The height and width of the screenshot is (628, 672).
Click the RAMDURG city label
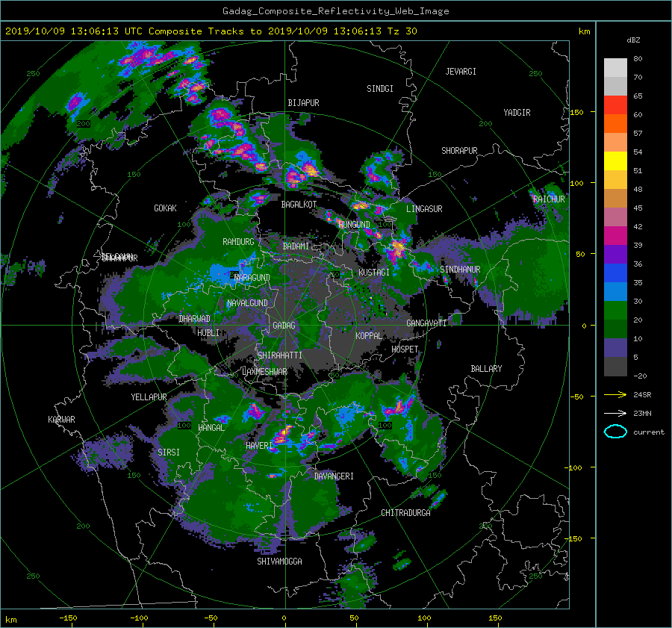coord(238,242)
